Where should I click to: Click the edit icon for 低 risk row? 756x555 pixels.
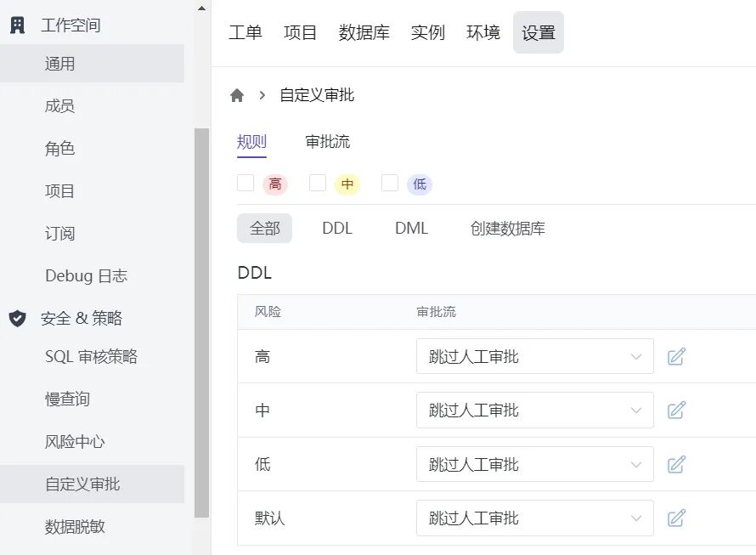pos(676,464)
